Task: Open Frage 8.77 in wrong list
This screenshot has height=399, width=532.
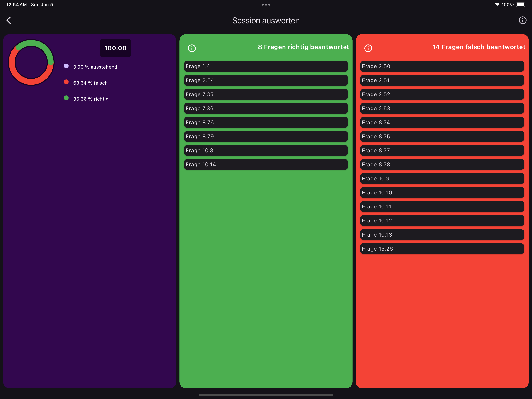Action: pyautogui.click(x=442, y=150)
